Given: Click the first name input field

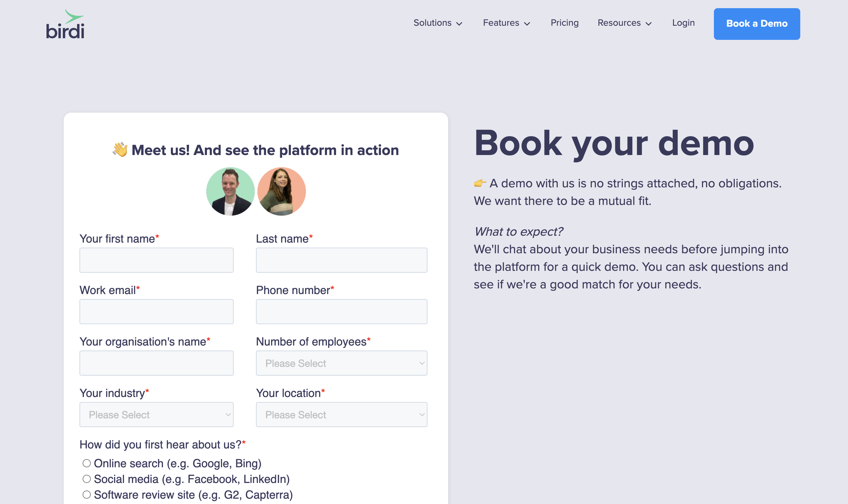Looking at the screenshot, I should (156, 260).
